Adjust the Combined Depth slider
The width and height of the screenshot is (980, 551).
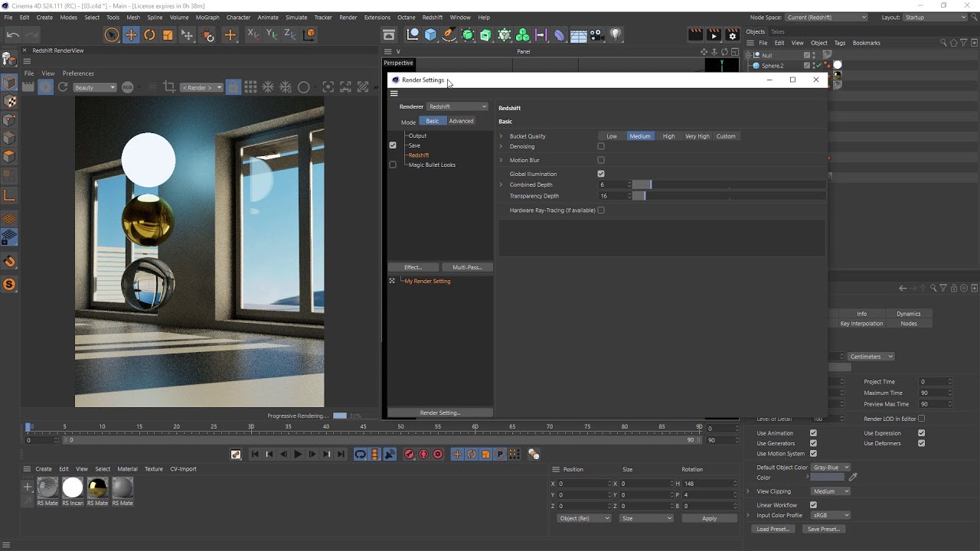click(x=728, y=184)
